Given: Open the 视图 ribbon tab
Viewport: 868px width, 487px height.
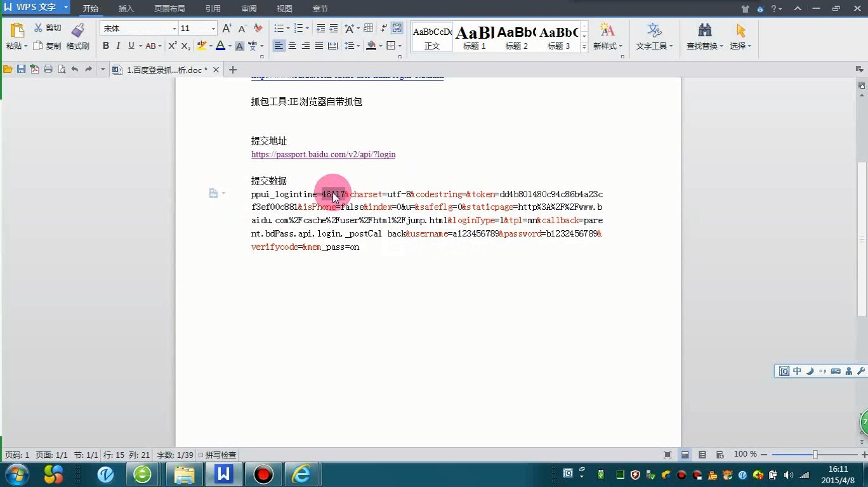Looking at the screenshot, I should point(284,8).
